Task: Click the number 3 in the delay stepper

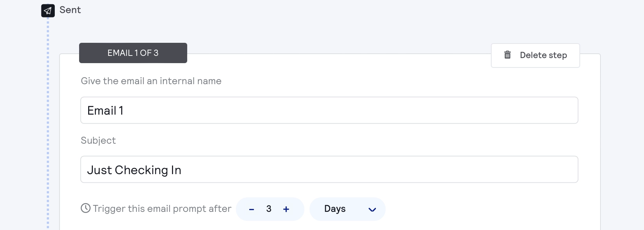Action: coord(269,209)
